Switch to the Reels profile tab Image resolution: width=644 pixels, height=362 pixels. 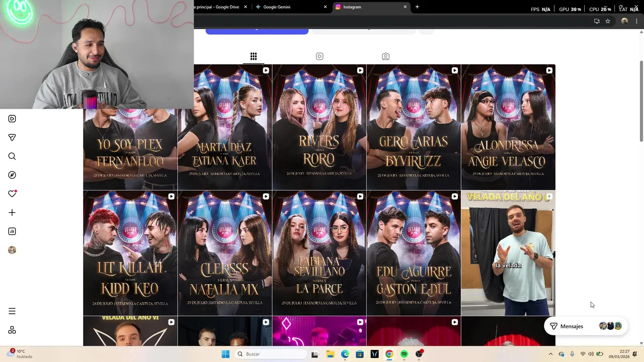pyautogui.click(x=319, y=56)
